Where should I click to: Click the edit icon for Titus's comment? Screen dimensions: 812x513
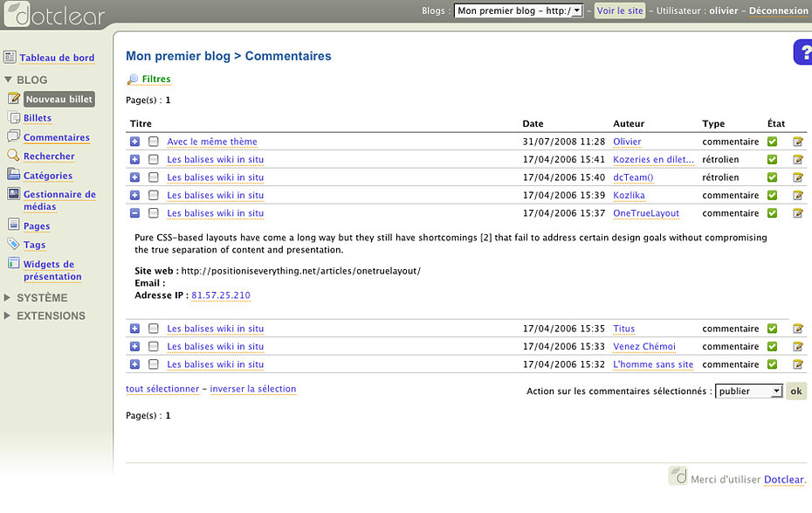(x=798, y=329)
